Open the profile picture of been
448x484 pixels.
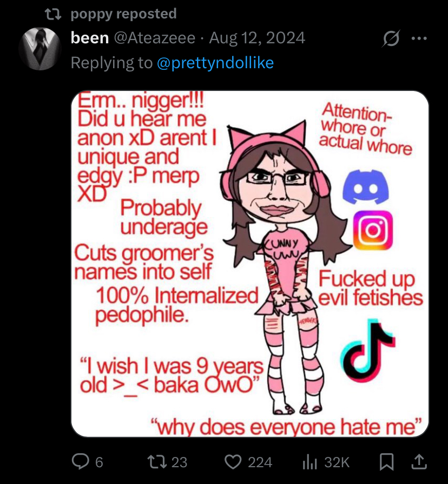(40, 49)
